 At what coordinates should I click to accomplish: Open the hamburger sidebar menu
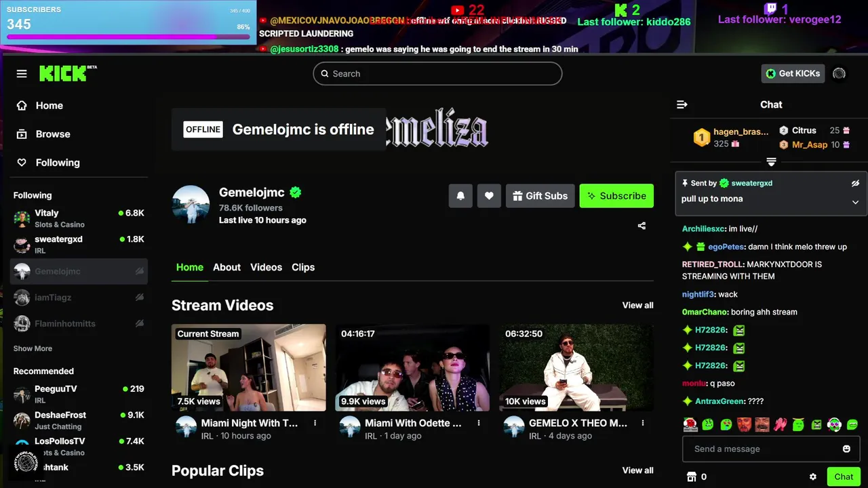tap(22, 73)
